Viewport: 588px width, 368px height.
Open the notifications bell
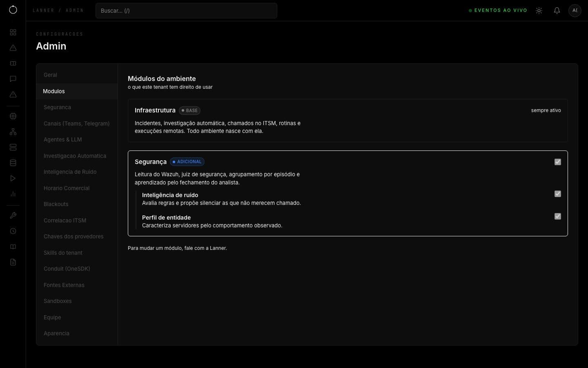(557, 11)
